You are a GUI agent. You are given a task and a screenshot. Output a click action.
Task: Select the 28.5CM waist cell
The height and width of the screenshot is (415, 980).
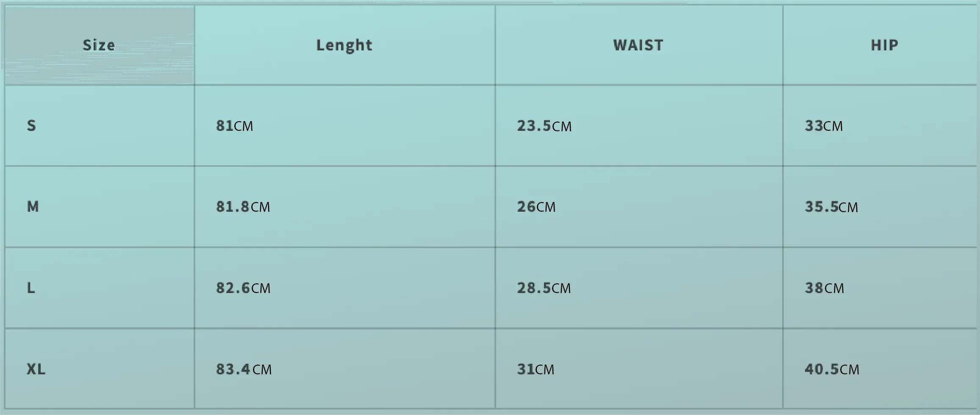coord(544,288)
